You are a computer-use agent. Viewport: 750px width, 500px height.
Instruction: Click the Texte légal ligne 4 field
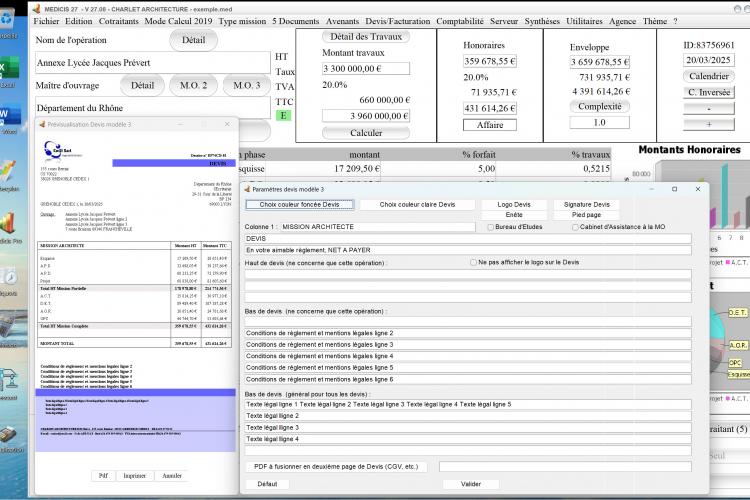468,439
